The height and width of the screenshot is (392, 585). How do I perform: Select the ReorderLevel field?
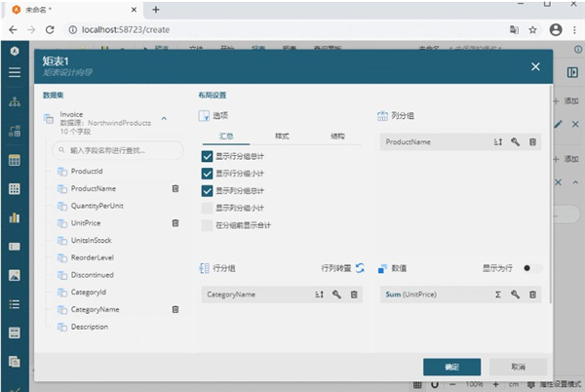coord(93,257)
